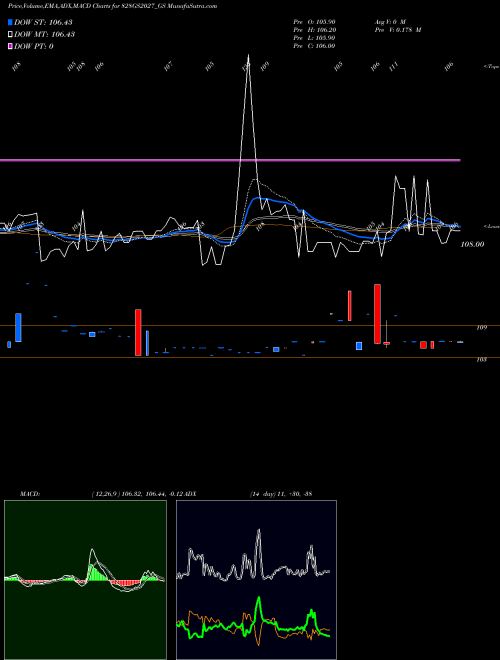The width and height of the screenshot is (500, 660).
Task: Click the '<Tops' marker label
Action: [491, 67]
